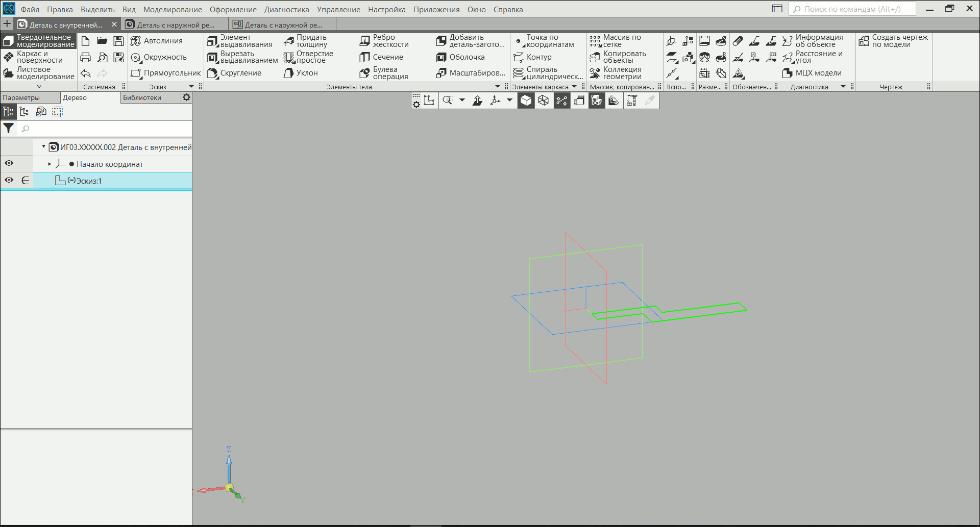Click Точка по координатам tool
Image resolution: width=980 pixels, height=527 pixels.
click(x=544, y=41)
